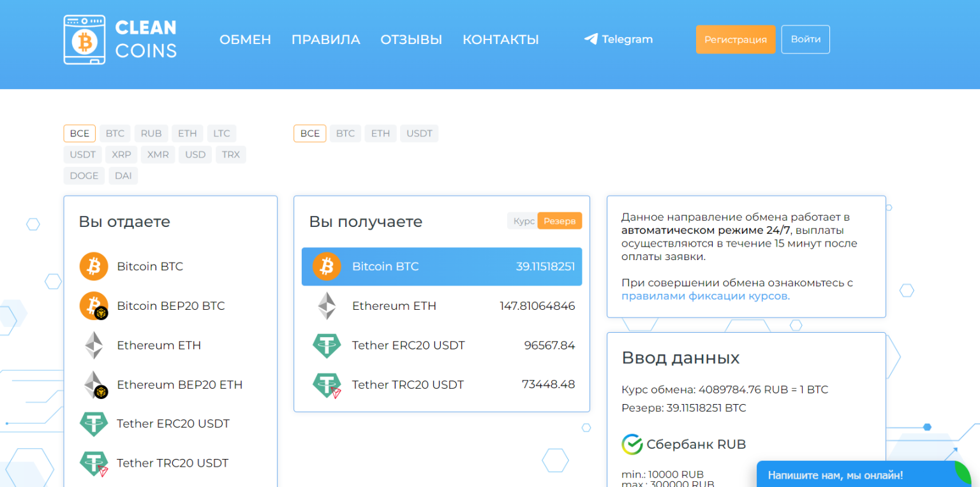Image resolution: width=980 pixels, height=487 pixels.
Task: Open the ПРАВИЛА menu item
Action: pyautogui.click(x=326, y=40)
